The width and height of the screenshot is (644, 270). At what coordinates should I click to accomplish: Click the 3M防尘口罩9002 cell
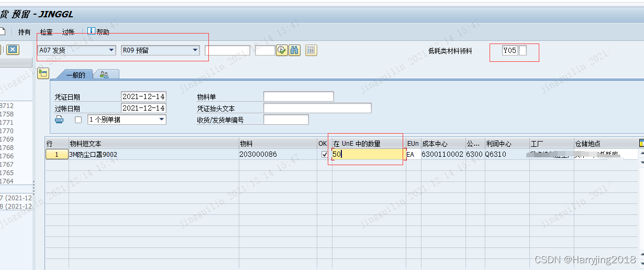[x=153, y=154]
